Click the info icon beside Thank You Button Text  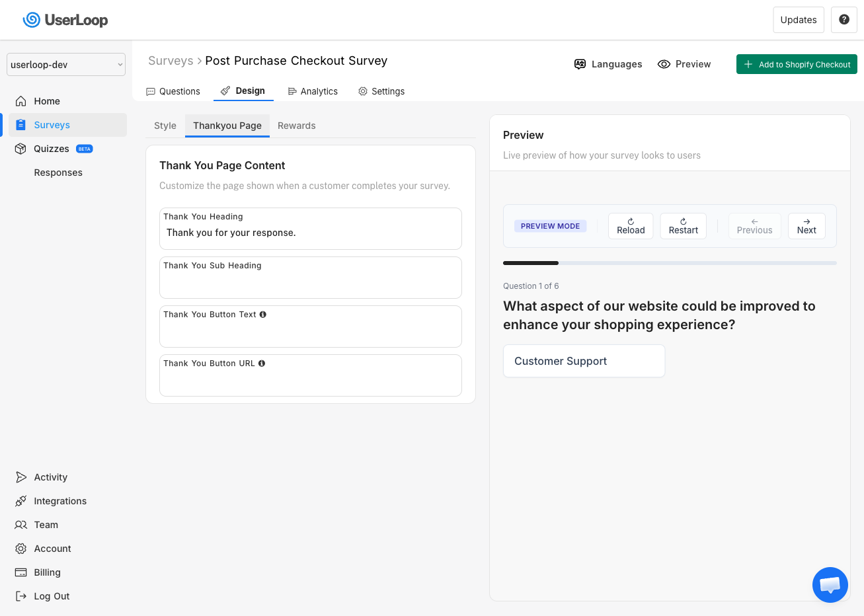[x=263, y=315]
